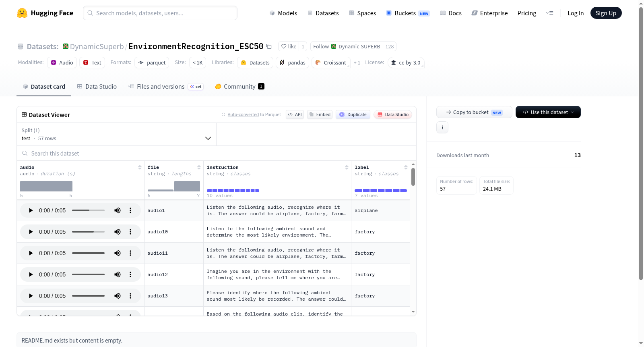The image size is (644, 347).
Task: Follow the Dynamic-SUPERB organization
Action: [x=347, y=46]
